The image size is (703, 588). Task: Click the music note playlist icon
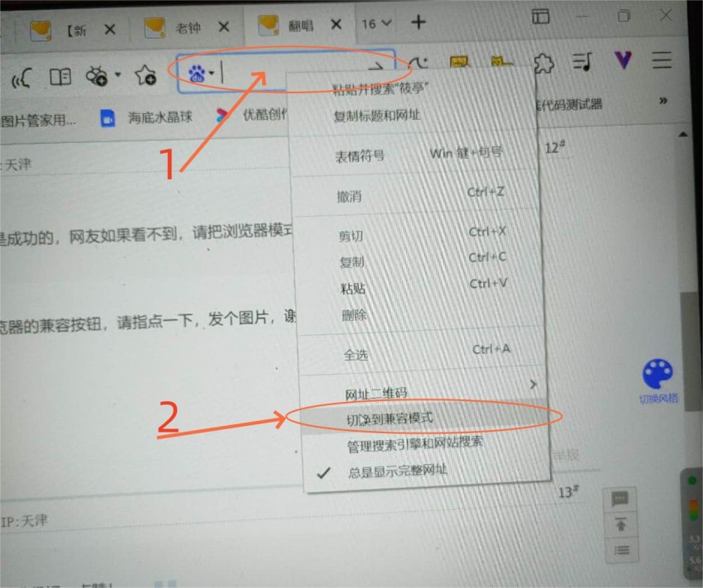tap(583, 62)
